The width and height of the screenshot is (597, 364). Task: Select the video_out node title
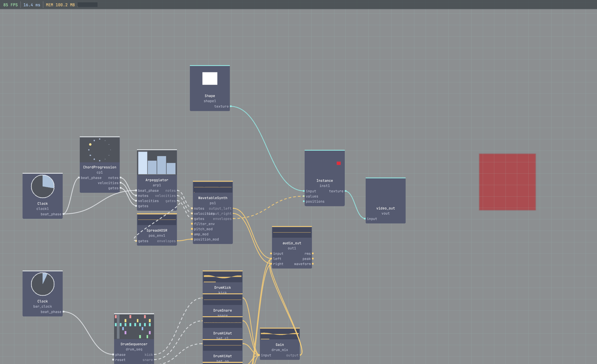(x=386, y=208)
